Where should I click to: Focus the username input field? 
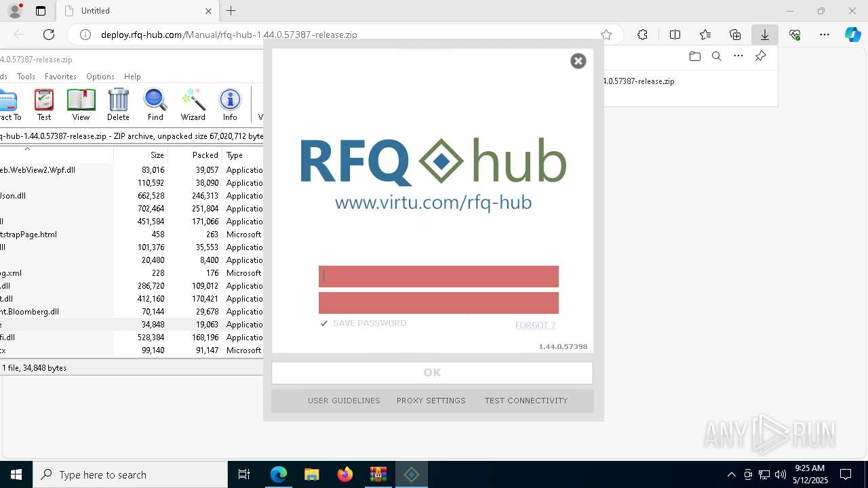pos(439,277)
